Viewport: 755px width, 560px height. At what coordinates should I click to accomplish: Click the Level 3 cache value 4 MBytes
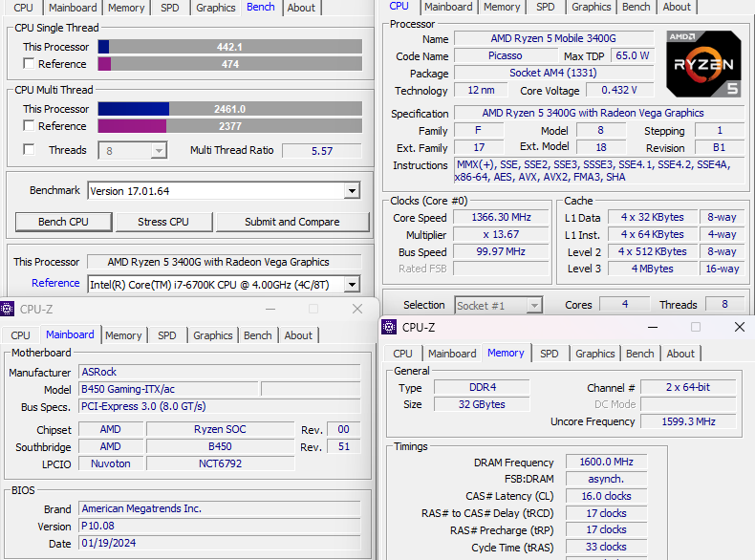[653, 269]
